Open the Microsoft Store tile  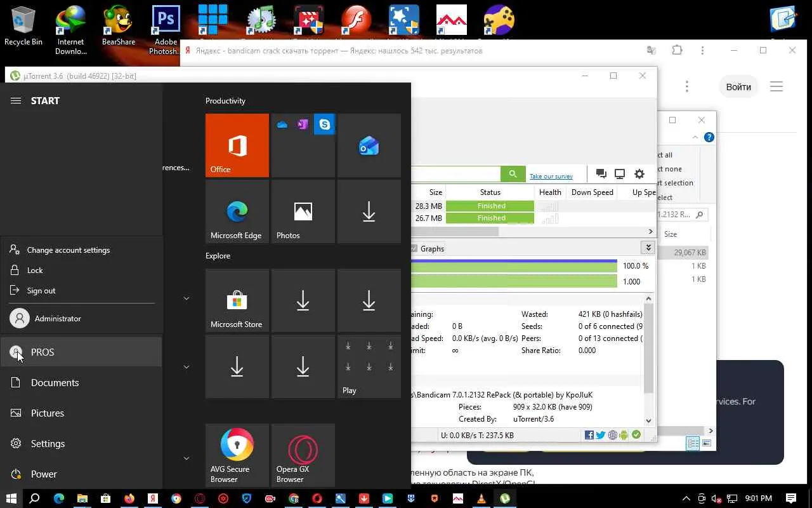(x=237, y=300)
